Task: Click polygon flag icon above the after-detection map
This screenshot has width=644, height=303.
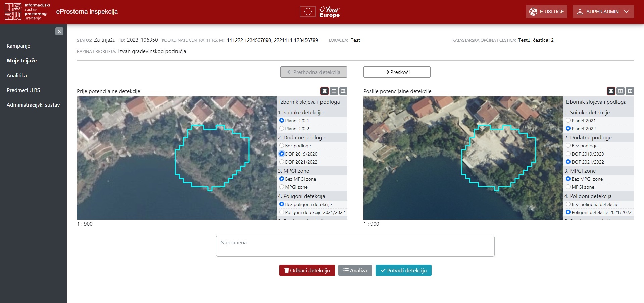Action: 630,91
